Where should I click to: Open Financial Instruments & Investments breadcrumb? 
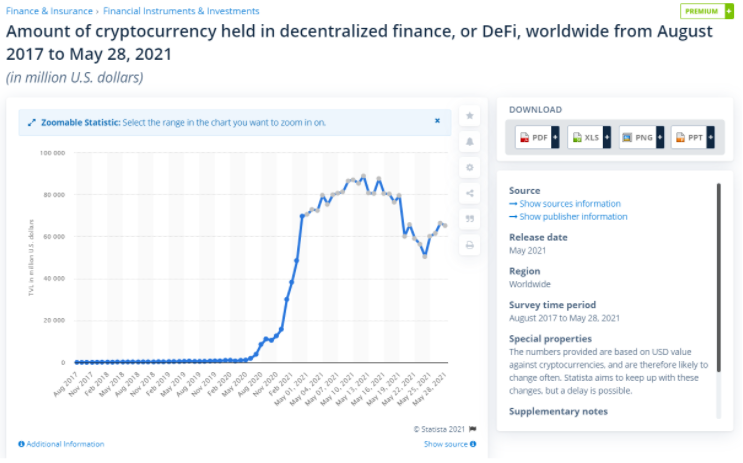pyautogui.click(x=181, y=11)
